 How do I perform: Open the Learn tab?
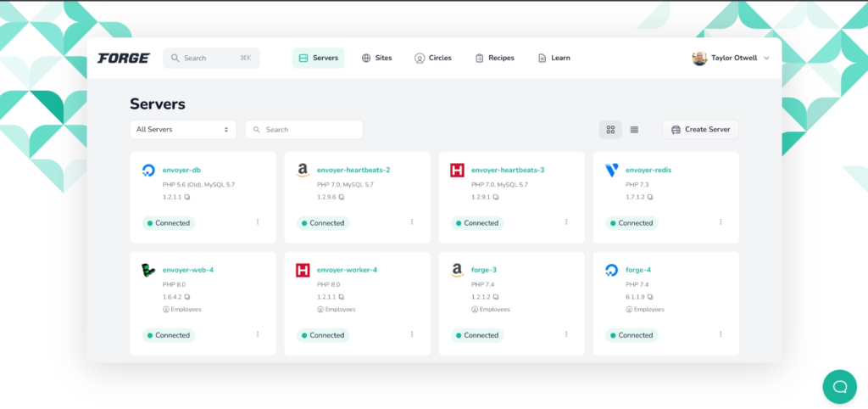[x=554, y=59]
